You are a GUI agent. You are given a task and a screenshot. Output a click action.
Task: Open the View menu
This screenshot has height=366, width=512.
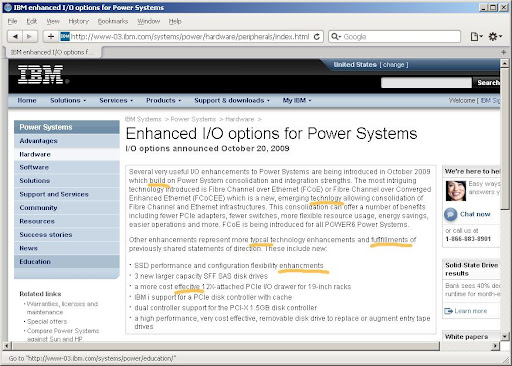tap(53, 21)
